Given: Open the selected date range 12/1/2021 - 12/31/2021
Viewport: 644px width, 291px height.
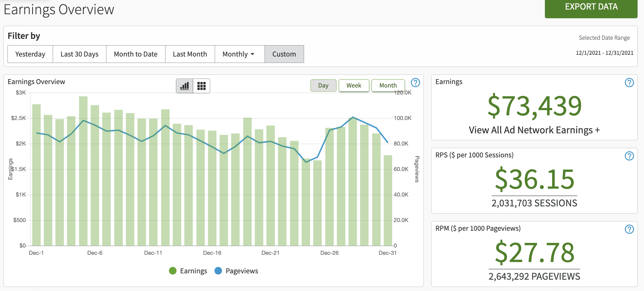Looking at the screenshot, I should click(604, 53).
